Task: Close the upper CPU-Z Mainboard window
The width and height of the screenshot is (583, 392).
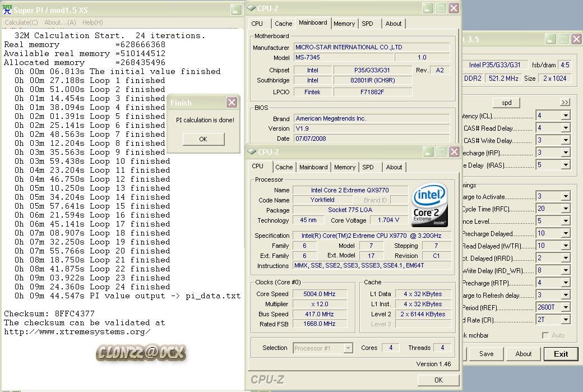Action: pyautogui.click(x=454, y=8)
